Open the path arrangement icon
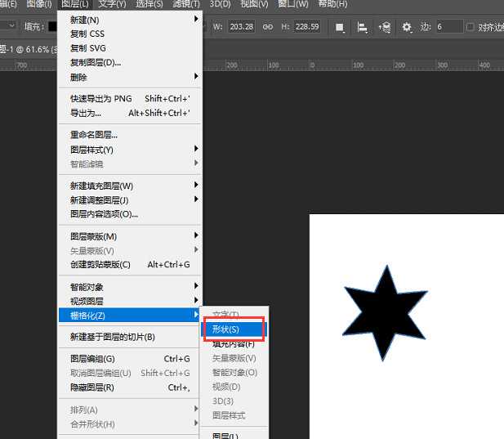The height and width of the screenshot is (439, 504). point(384,27)
